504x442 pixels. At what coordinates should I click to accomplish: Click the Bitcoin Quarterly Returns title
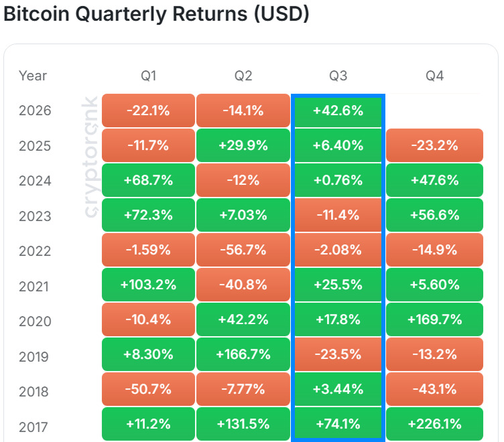(156, 14)
